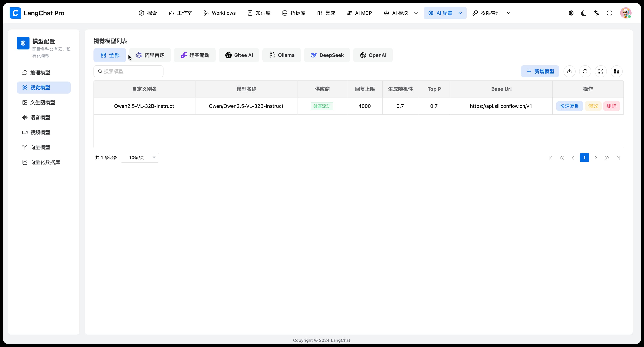This screenshot has width=644, height=347.
Task: Click the 新增模型 button
Action: tap(540, 71)
